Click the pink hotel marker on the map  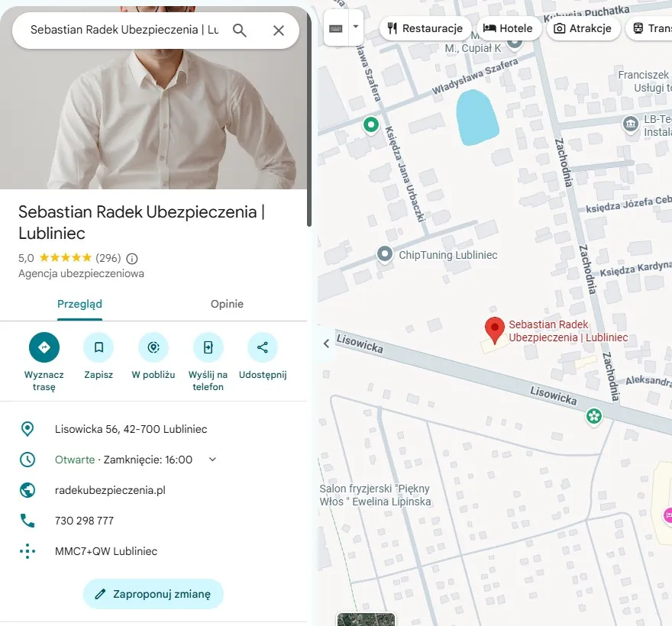(667, 515)
